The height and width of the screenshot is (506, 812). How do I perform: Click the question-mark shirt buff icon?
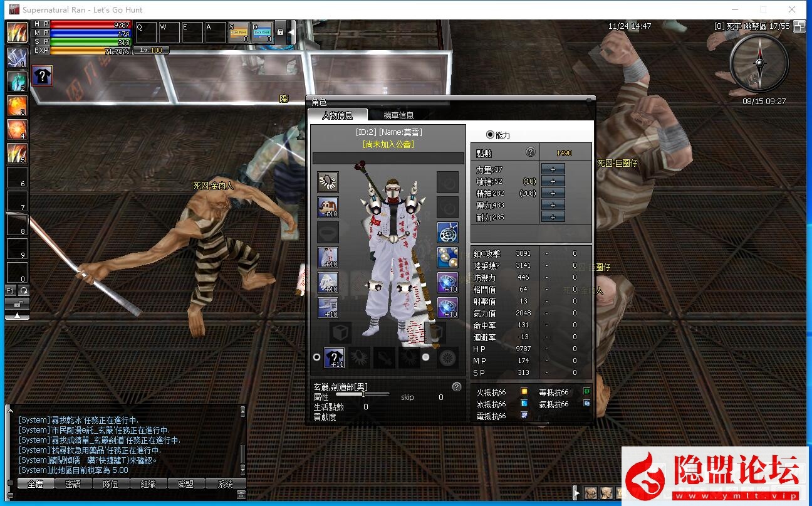point(42,76)
